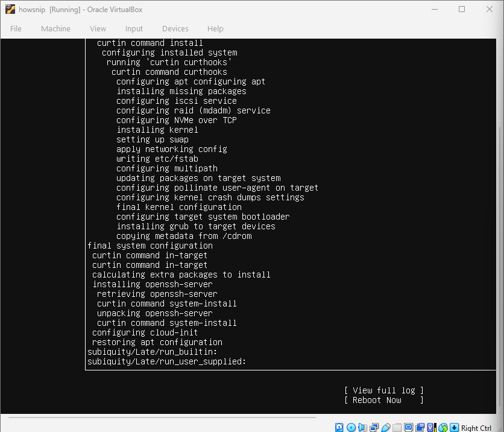
Task: Click the line 'retrieving openssh-server'
Action: (157, 294)
